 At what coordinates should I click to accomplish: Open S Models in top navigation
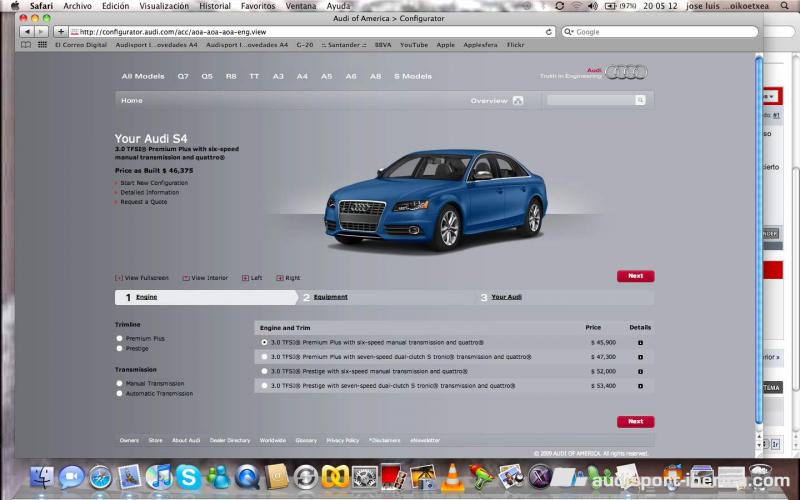413,77
